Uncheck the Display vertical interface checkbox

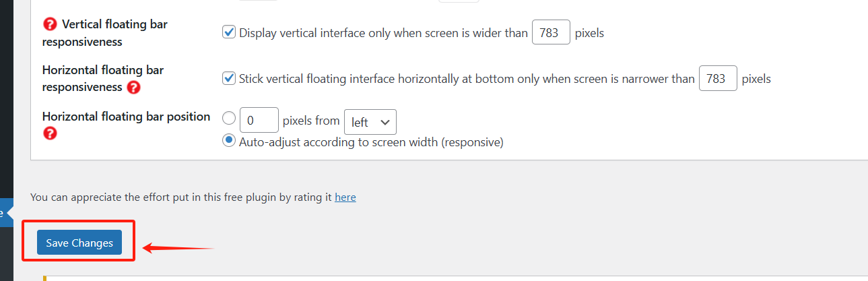point(229,32)
